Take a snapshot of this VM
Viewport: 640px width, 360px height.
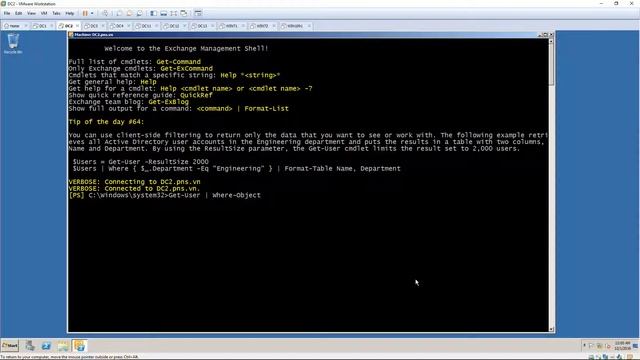(119, 13)
